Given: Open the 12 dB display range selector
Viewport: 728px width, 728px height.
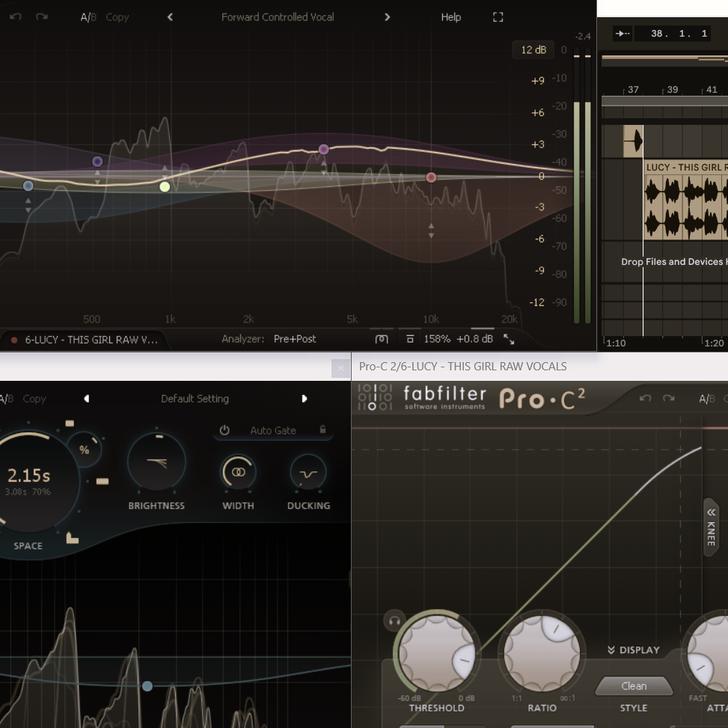Looking at the screenshot, I should 533,49.
